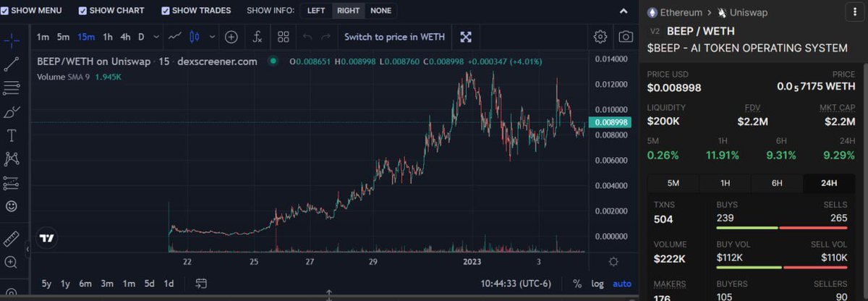Select the trend line drawing tool
The width and height of the screenshot is (868, 301).
[x=12, y=64]
